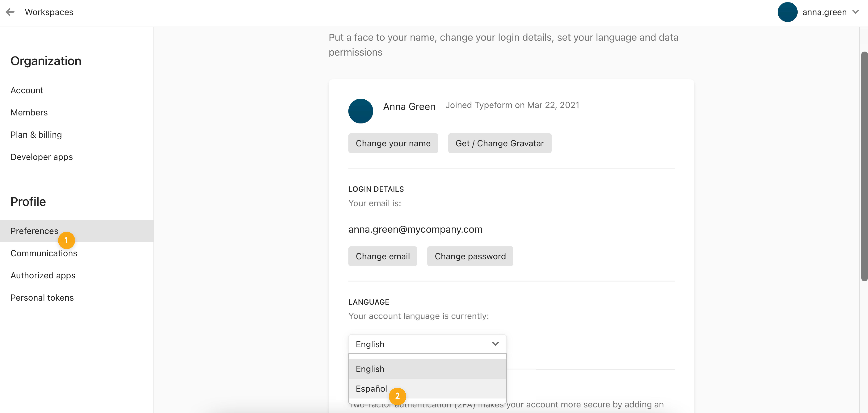The image size is (868, 413).
Task: Select Developer apps in sidebar
Action: (x=41, y=157)
